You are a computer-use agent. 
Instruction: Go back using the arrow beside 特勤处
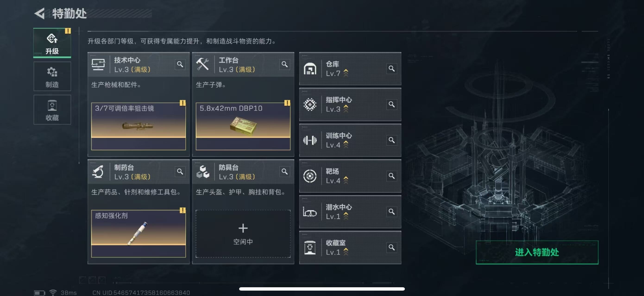40,13
